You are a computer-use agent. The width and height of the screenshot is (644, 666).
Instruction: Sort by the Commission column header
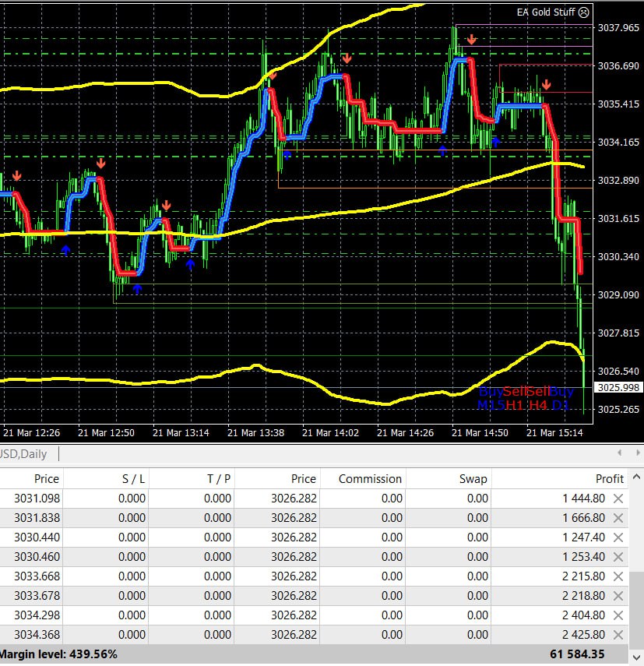coord(370,479)
